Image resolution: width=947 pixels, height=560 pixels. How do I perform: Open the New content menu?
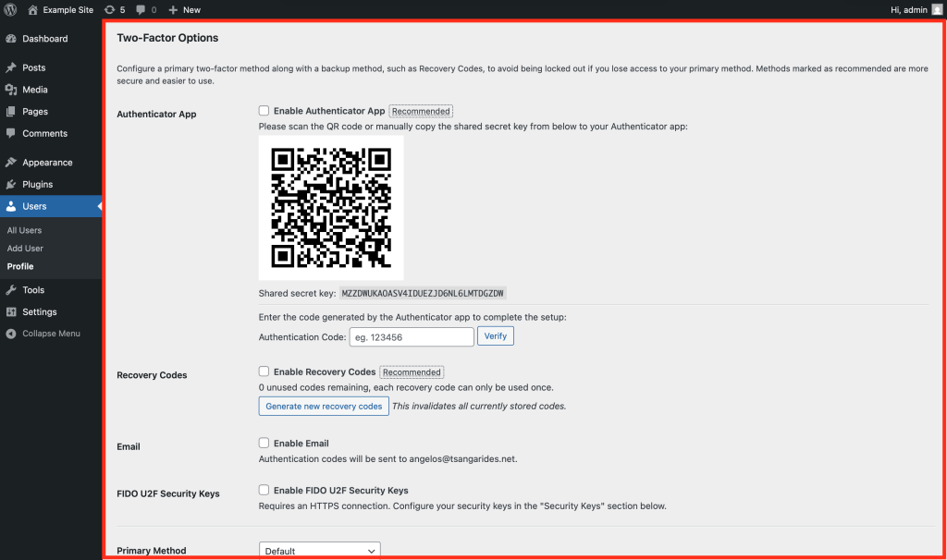coord(185,9)
